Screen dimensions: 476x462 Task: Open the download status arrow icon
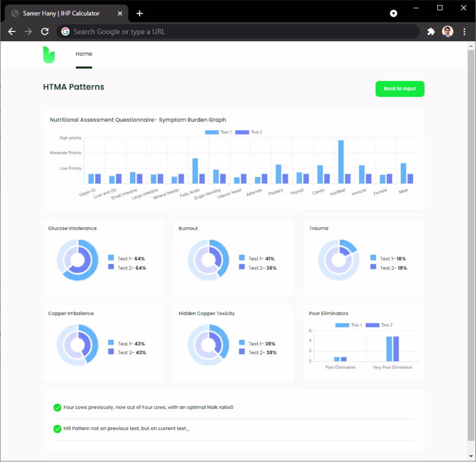point(393,13)
